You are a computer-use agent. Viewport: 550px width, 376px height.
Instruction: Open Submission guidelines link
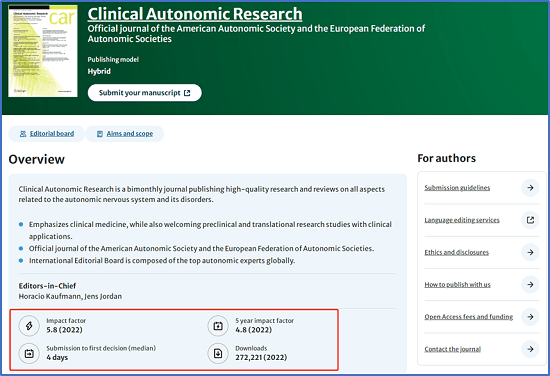coord(457,188)
